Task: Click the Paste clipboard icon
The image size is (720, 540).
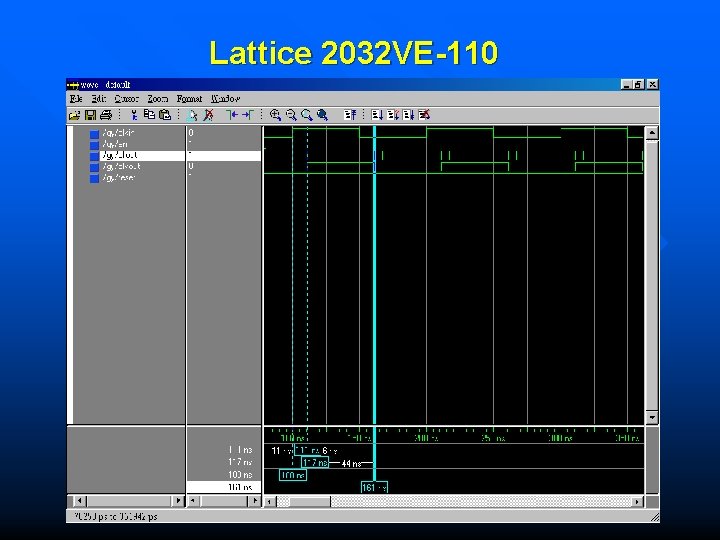Action: point(165,115)
